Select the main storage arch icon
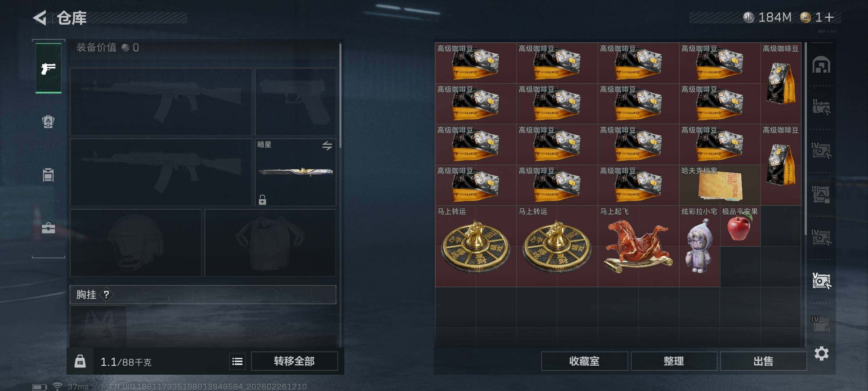868x391 pixels. click(x=821, y=65)
